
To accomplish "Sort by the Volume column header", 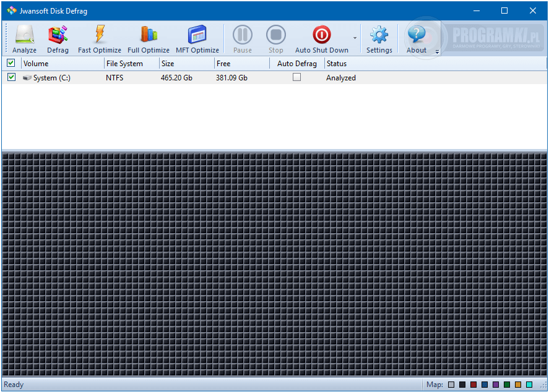I will click(x=63, y=64).
